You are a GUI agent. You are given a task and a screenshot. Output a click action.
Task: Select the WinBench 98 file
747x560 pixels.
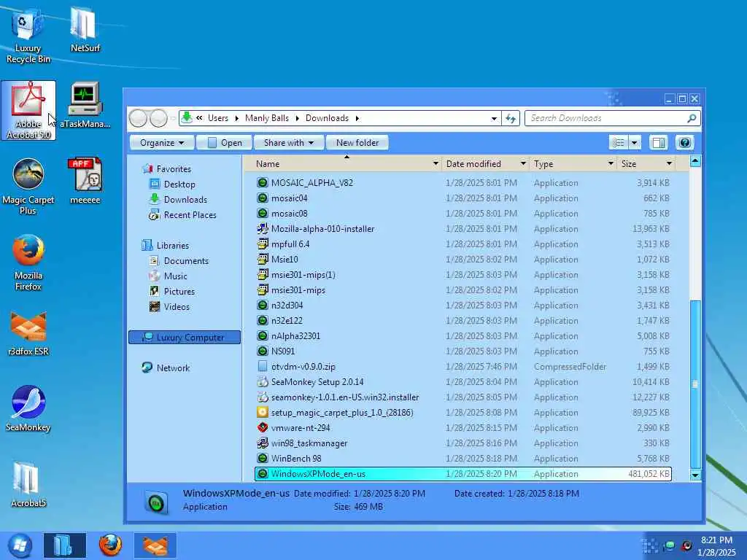point(463,459)
